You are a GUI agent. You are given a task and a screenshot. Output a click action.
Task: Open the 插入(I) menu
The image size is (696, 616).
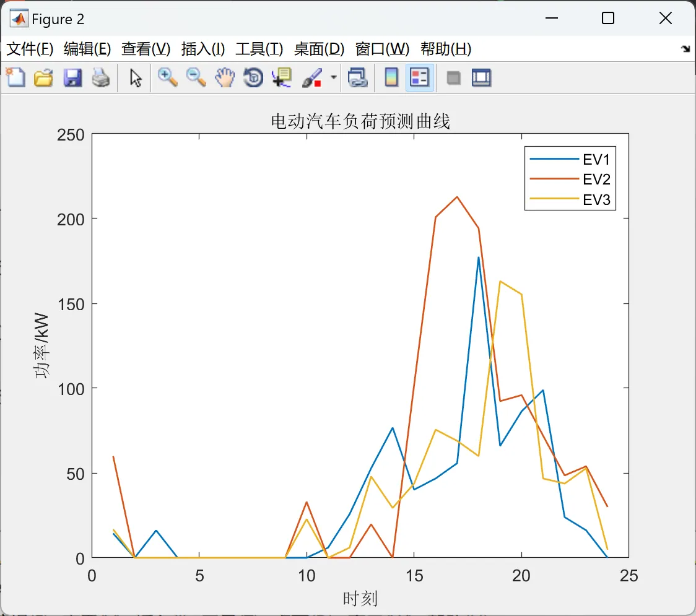pos(203,49)
